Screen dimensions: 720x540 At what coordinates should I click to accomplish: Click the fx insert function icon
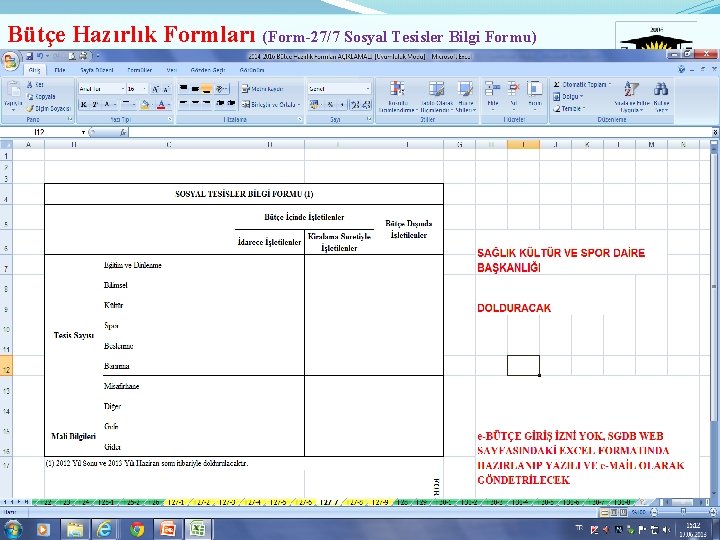123,132
